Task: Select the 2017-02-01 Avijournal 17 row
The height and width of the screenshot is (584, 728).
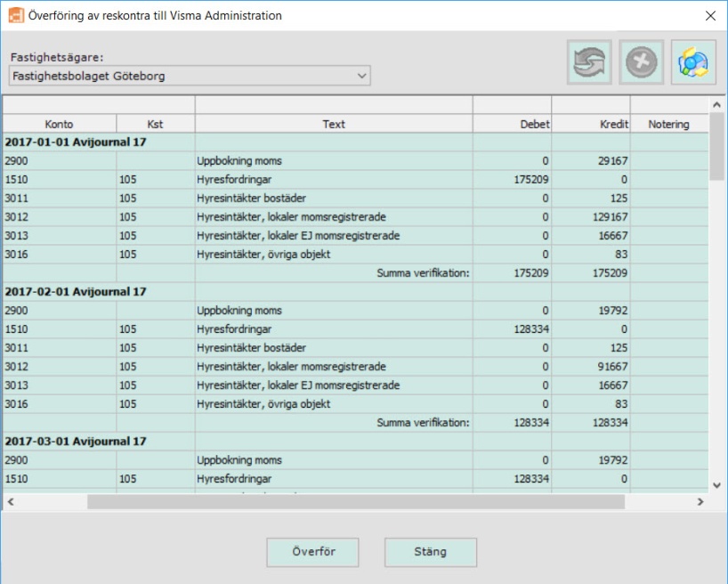Action: click(x=356, y=292)
